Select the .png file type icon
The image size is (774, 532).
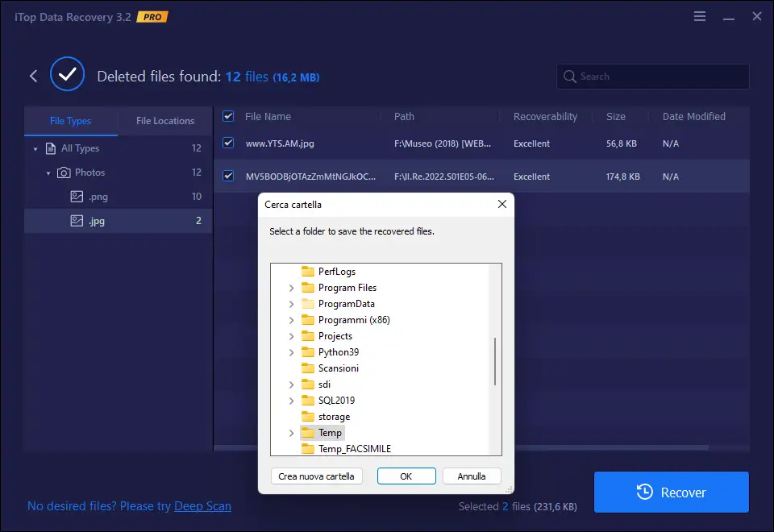click(x=76, y=196)
